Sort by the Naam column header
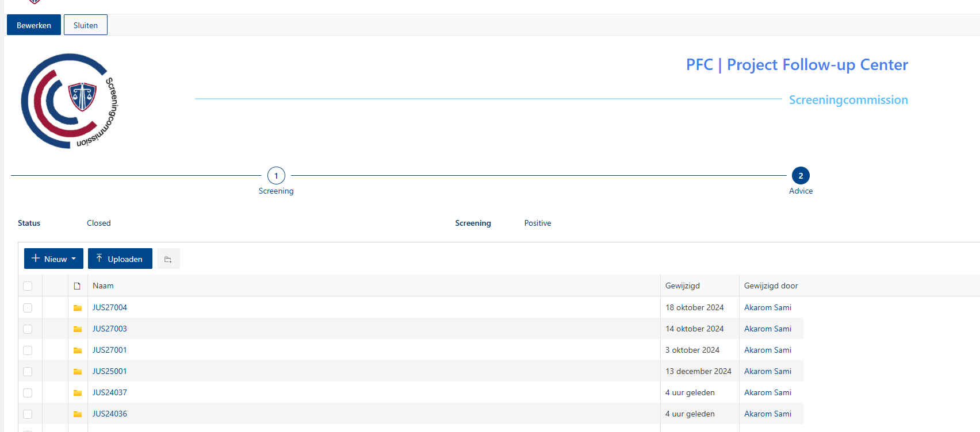Viewport: 980px width, 432px height. pyautogui.click(x=104, y=286)
